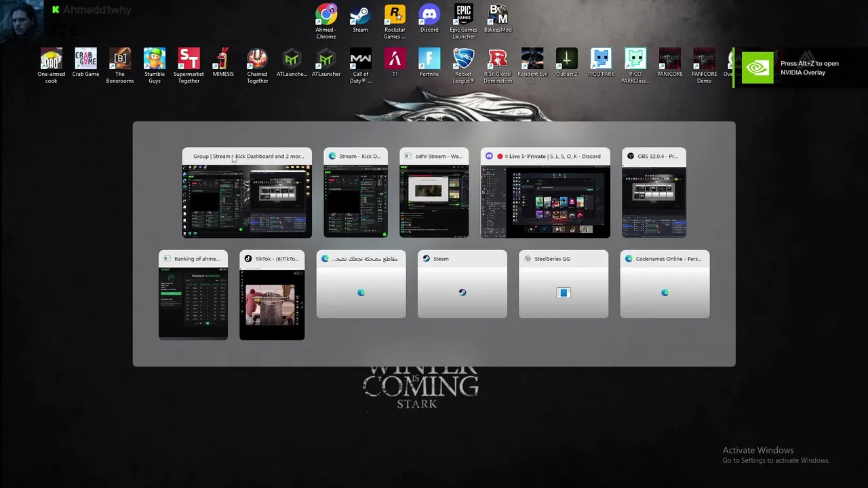Click the red desktop icon labeled 11
The height and width of the screenshot is (488, 868).
(x=395, y=62)
